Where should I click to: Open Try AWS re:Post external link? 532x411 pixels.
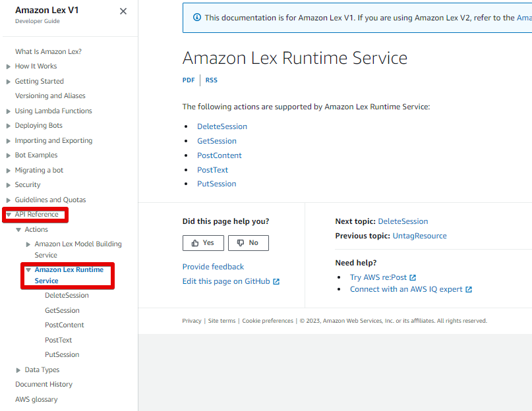coord(382,278)
